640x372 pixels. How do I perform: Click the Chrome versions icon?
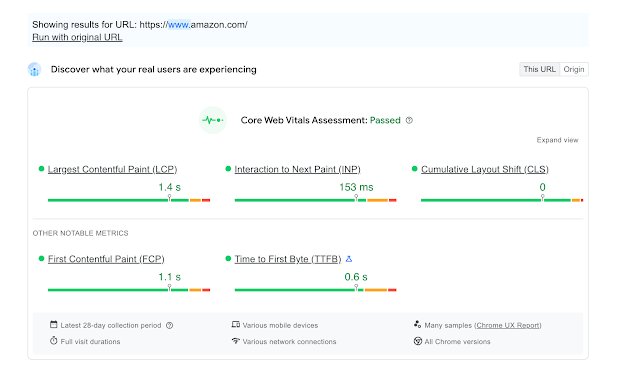[418, 341]
